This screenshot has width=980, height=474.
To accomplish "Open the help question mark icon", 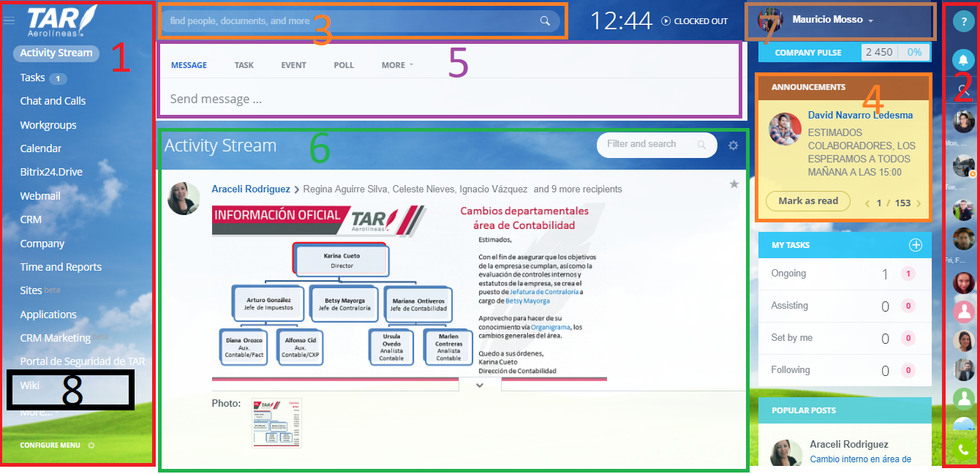I will (963, 22).
